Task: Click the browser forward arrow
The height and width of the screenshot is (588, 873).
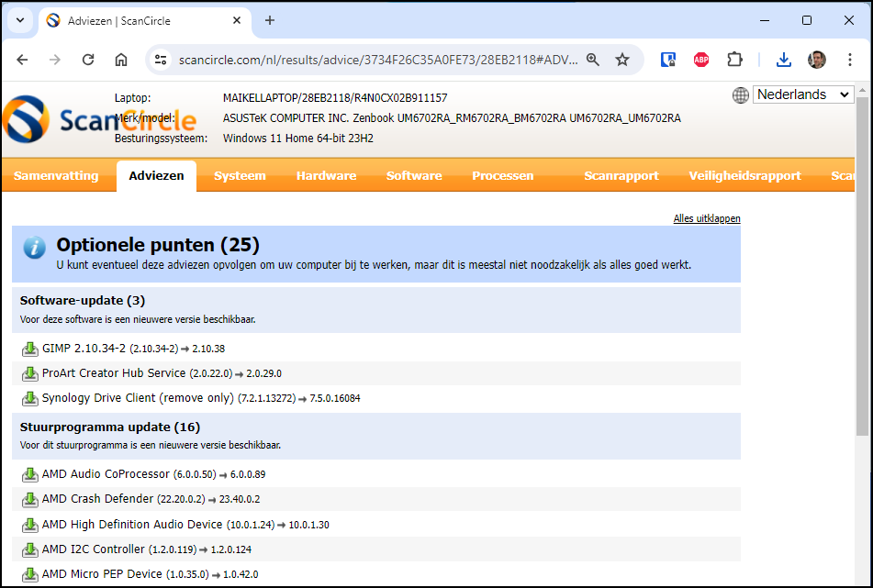Action: (x=54, y=60)
